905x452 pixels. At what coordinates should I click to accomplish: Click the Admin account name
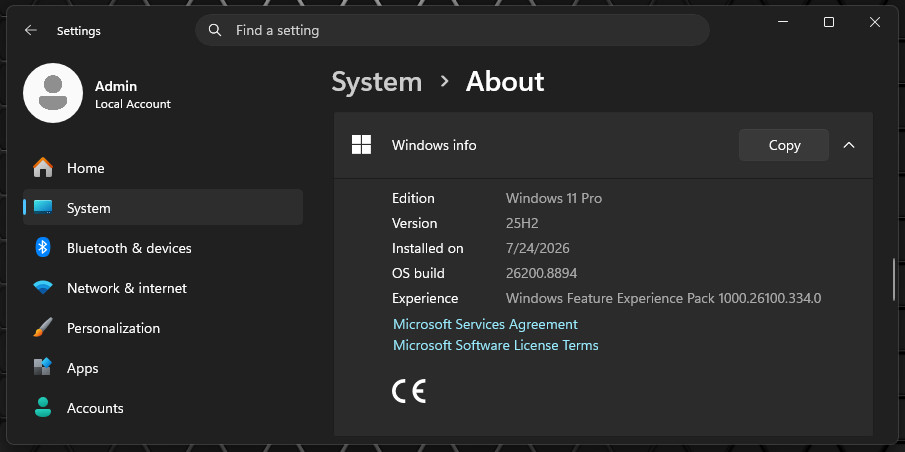point(116,86)
